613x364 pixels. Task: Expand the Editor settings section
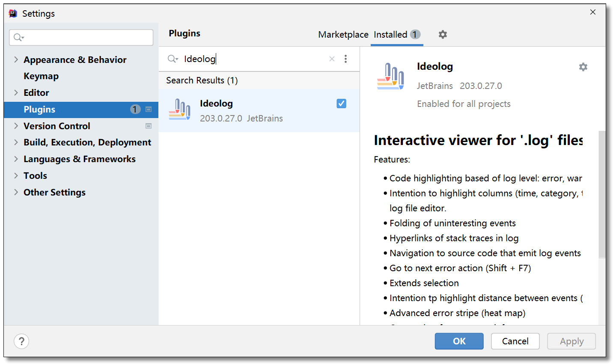click(16, 92)
